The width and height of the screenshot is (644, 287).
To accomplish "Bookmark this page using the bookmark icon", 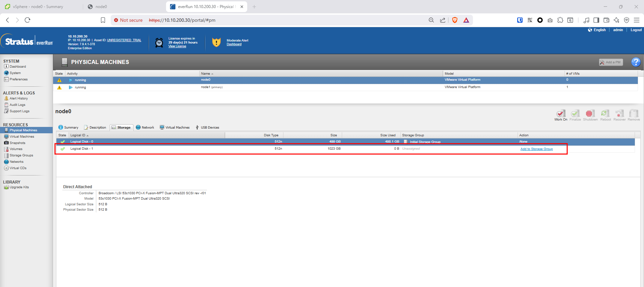I will (x=103, y=20).
